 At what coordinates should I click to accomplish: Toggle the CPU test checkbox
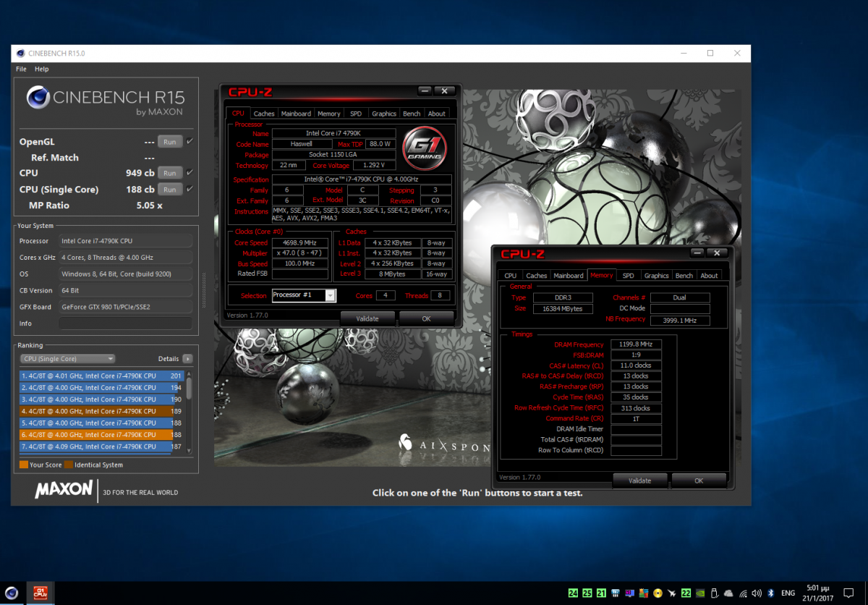[x=190, y=173]
